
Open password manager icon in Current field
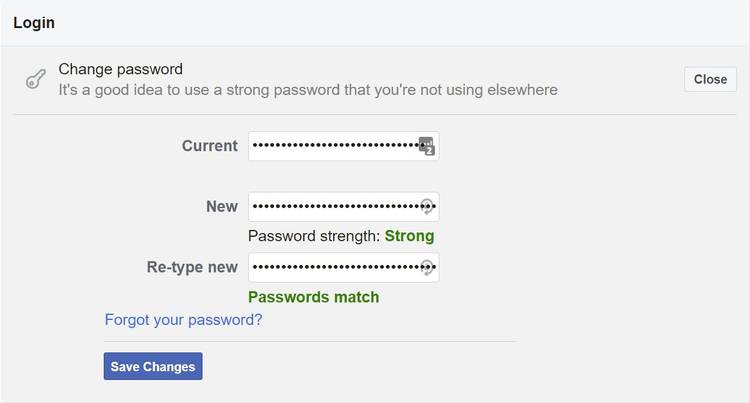(427, 146)
